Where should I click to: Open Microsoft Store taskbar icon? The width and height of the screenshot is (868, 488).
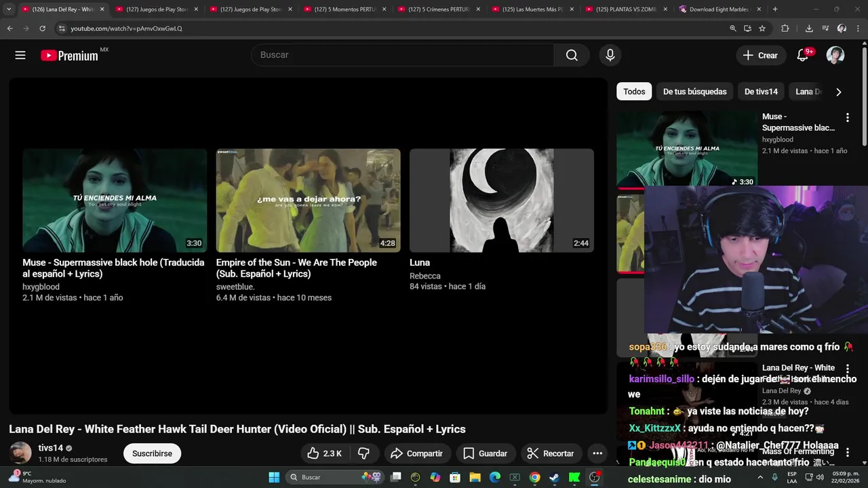click(x=455, y=477)
